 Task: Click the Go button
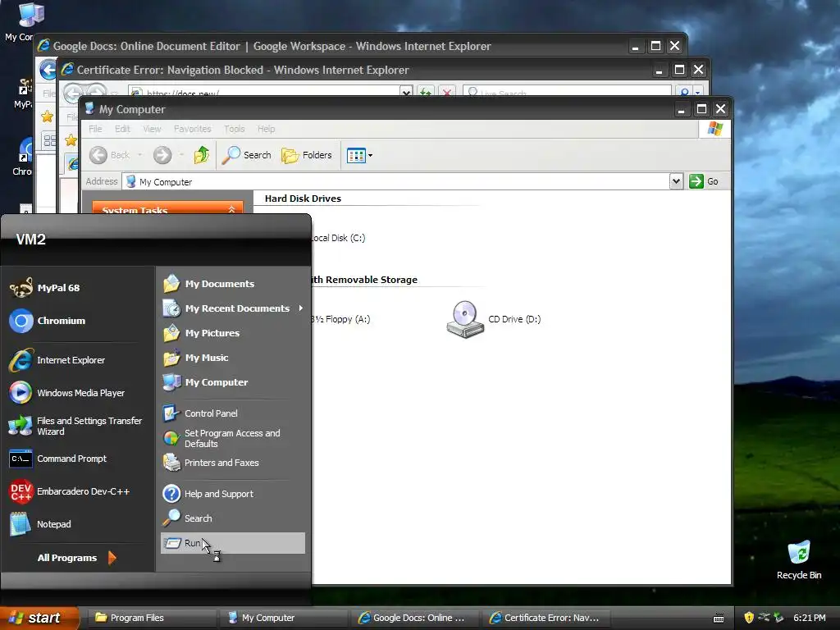pos(704,181)
